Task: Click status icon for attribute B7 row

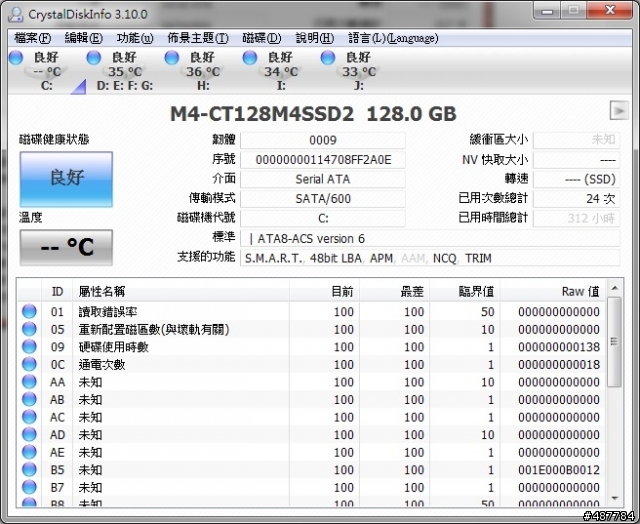Action: (29, 487)
